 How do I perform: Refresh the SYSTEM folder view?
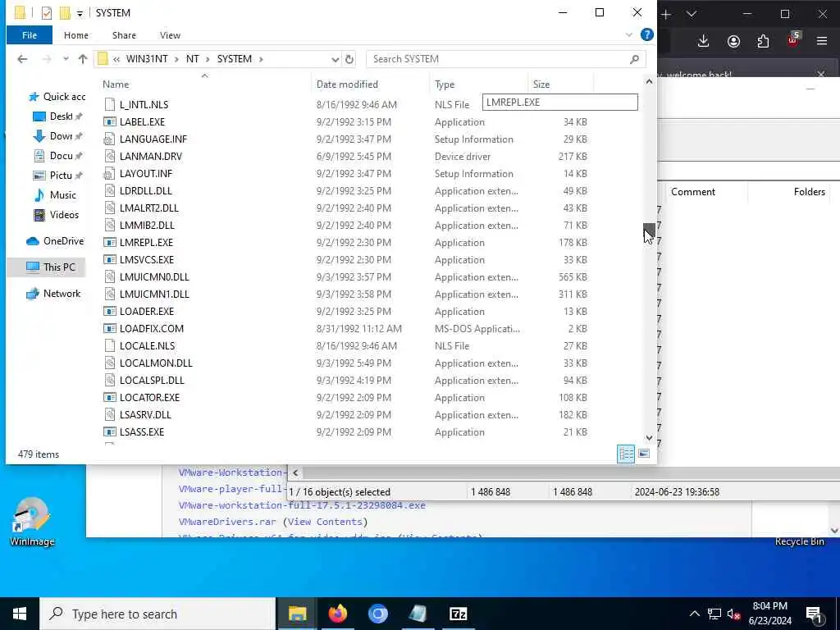coord(349,59)
